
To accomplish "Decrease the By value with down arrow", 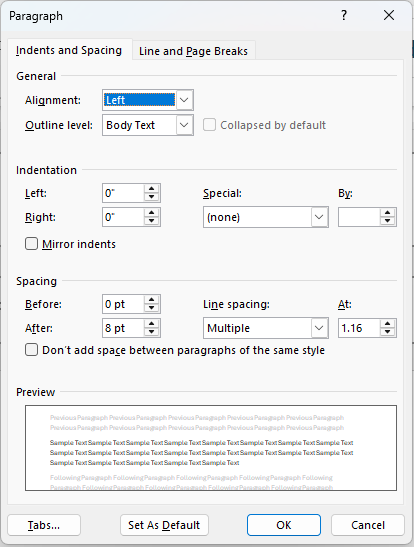I will (x=387, y=221).
